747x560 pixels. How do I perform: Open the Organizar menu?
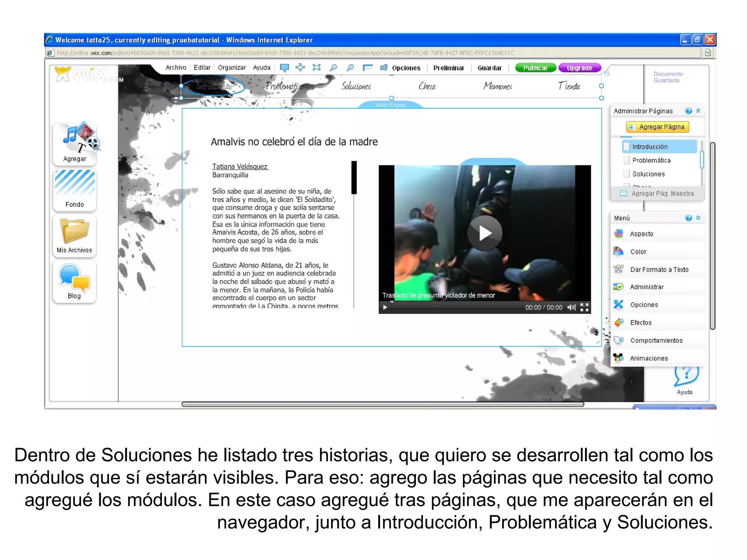232,67
